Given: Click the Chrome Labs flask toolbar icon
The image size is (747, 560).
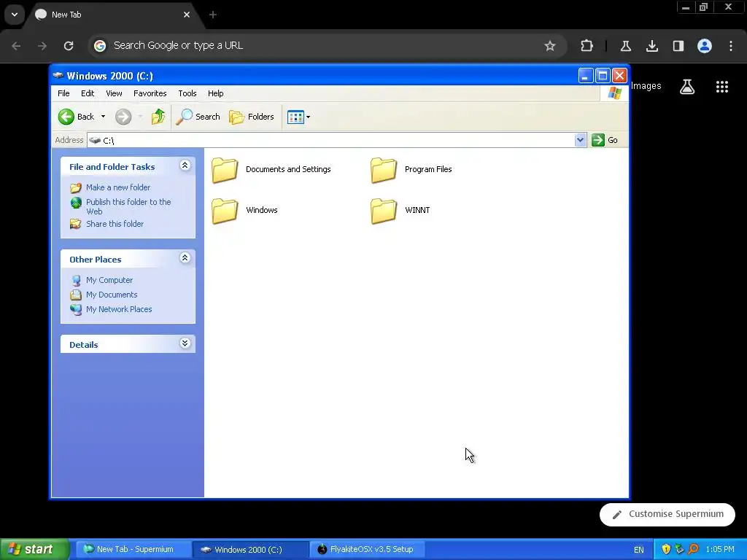Looking at the screenshot, I should 625,46.
